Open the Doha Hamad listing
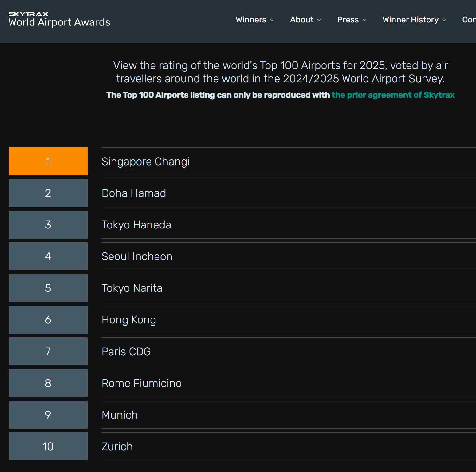Screen dimensions: 476x472 tap(134, 193)
